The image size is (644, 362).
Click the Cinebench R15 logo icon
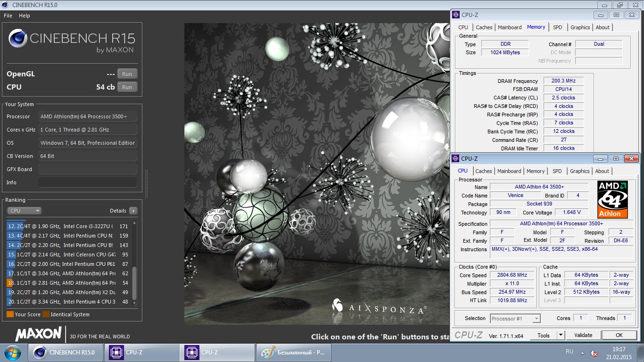point(17,39)
